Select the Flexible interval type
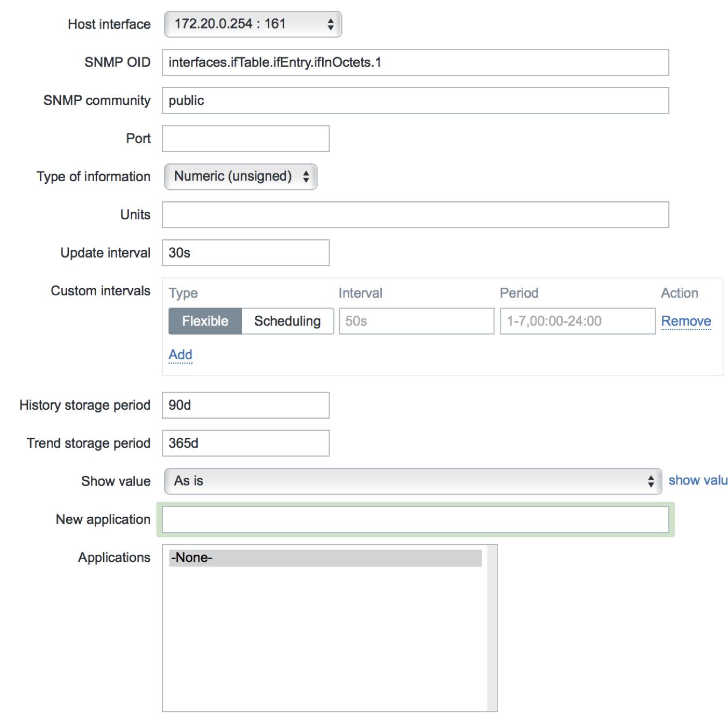This screenshot has height=720, width=728. tap(205, 321)
